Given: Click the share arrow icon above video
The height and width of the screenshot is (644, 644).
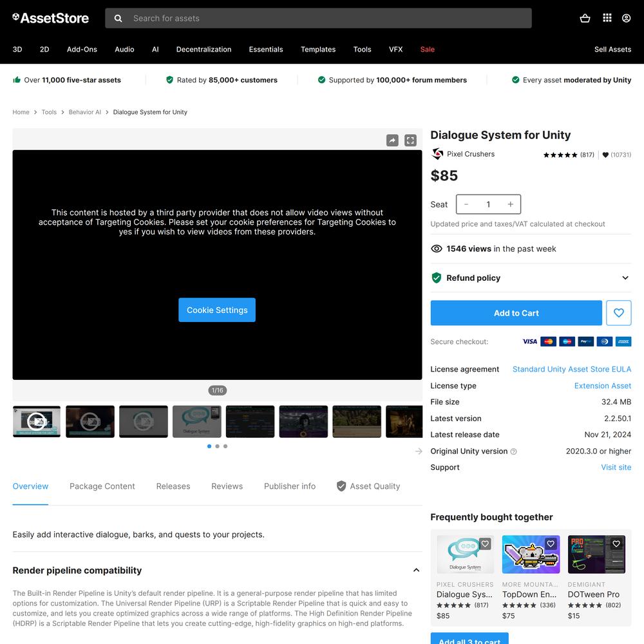Looking at the screenshot, I should tap(392, 140).
